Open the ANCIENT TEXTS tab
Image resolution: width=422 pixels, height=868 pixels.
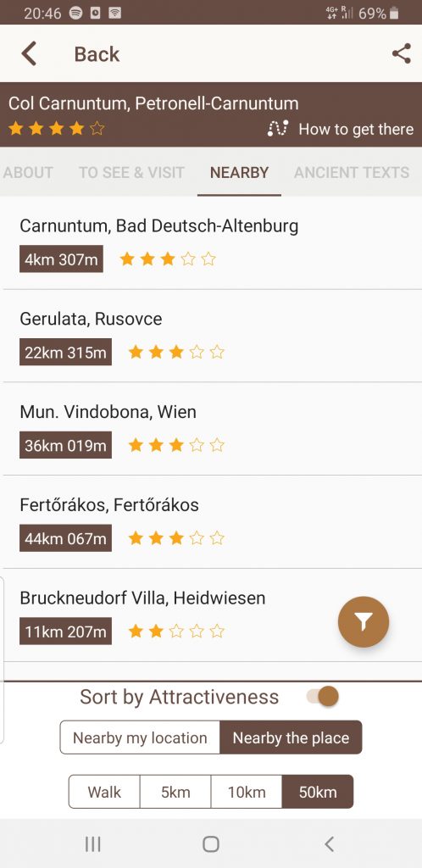(352, 173)
